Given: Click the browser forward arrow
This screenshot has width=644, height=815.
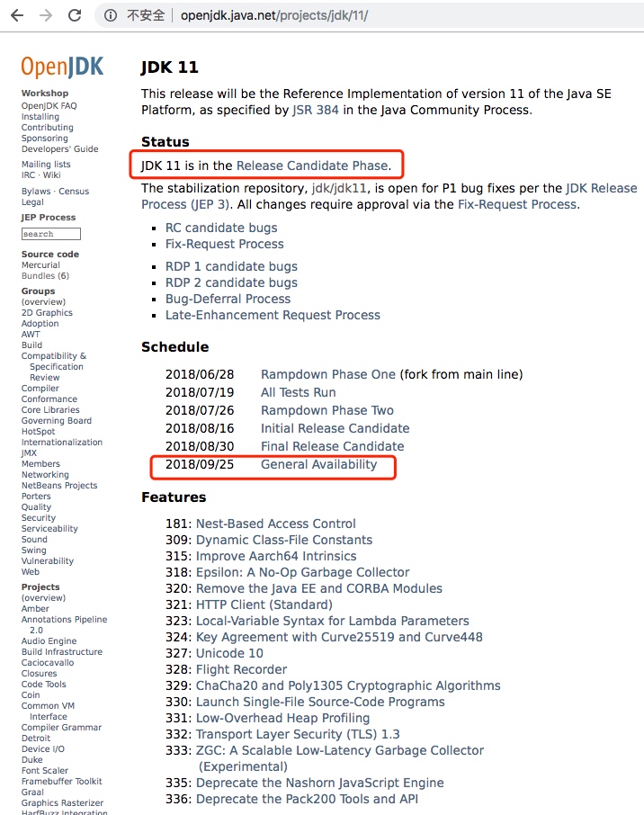Looking at the screenshot, I should coord(46,15).
